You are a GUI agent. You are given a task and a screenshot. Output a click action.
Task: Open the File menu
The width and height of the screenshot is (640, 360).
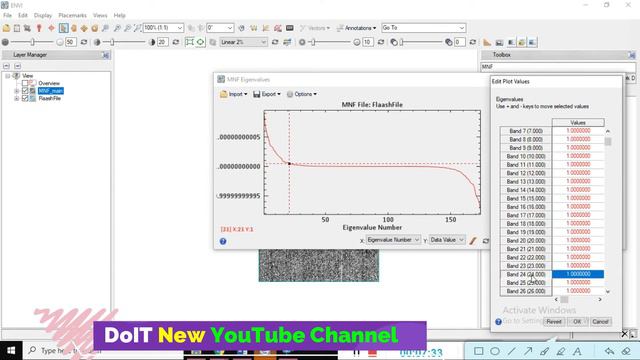coord(7,16)
